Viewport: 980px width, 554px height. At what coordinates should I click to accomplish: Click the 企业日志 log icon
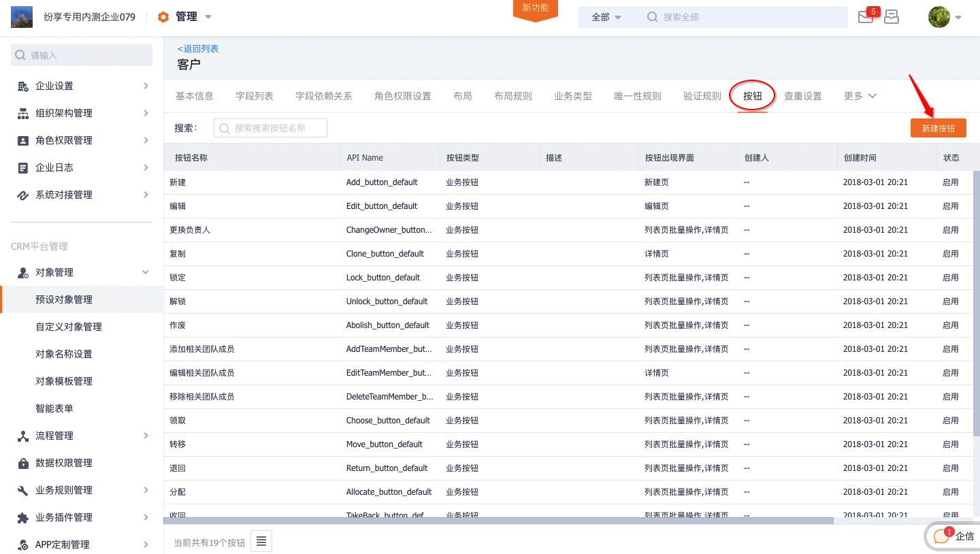(x=23, y=167)
